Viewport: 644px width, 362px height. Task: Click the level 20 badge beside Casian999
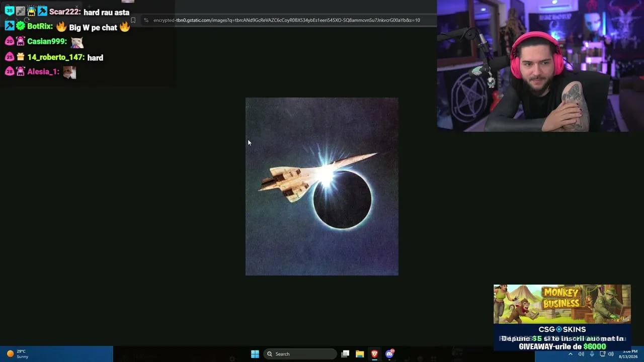pos(10,41)
